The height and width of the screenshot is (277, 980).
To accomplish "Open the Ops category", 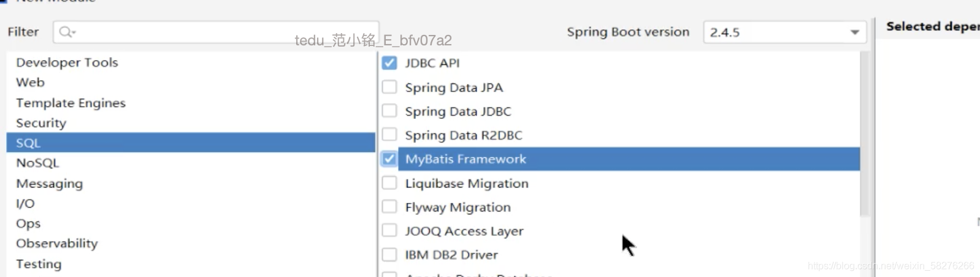I will pos(191,223).
